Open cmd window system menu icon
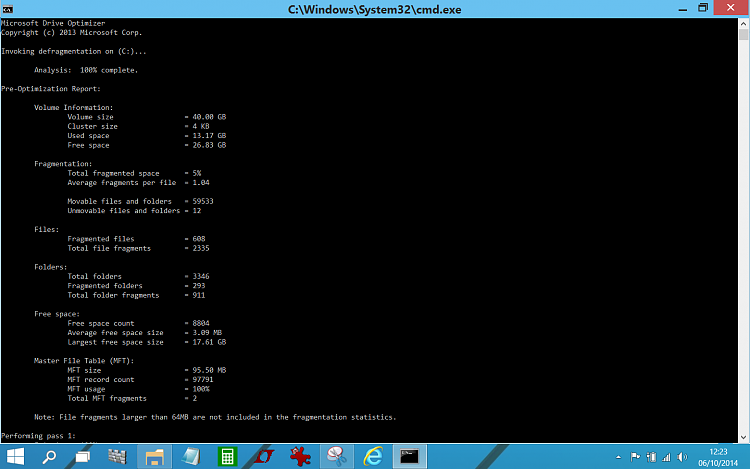This screenshot has width=750, height=469. pos(8,9)
